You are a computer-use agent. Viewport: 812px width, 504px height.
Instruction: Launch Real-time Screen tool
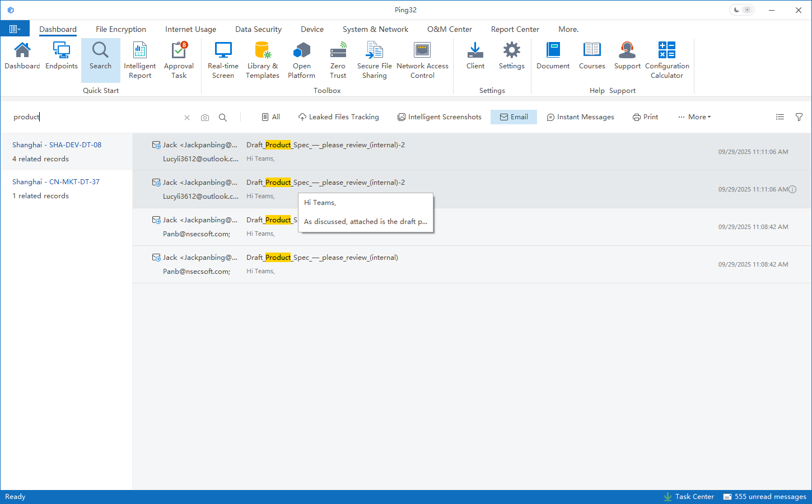[x=223, y=59]
